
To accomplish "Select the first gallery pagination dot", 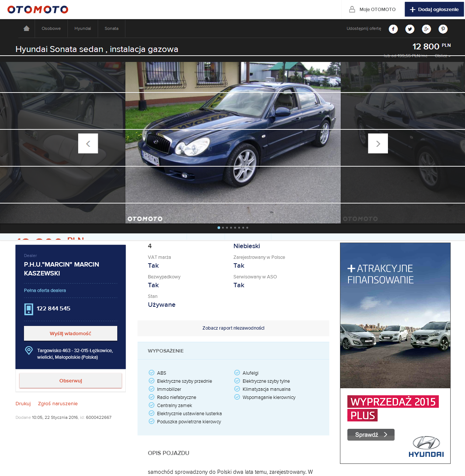I will 219,227.
